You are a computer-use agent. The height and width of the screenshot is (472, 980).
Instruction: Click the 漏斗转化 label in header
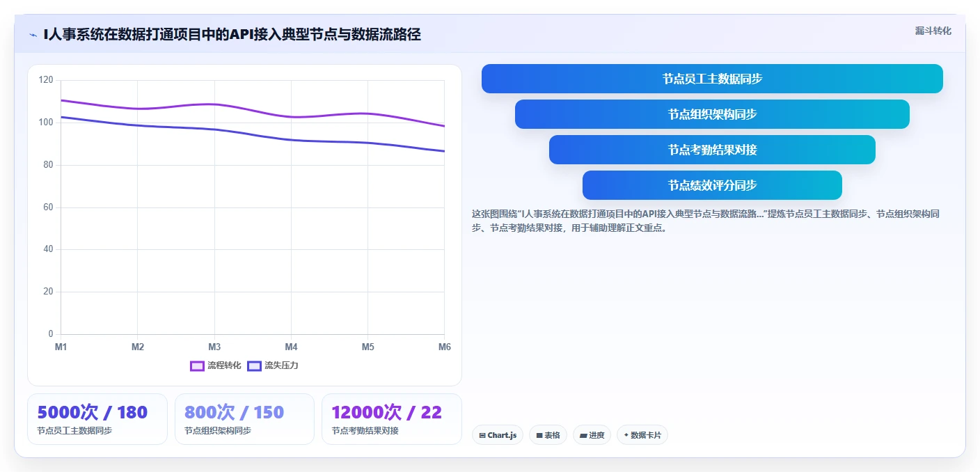pyautogui.click(x=933, y=31)
